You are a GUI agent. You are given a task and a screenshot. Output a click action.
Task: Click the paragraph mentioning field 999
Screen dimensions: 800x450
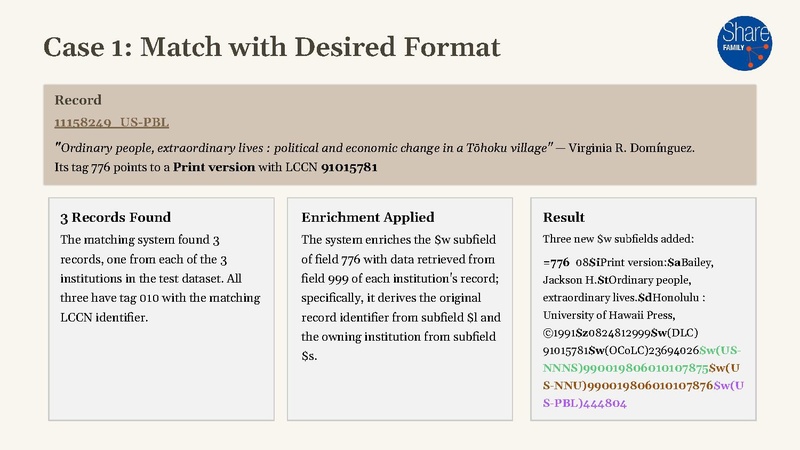tap(401, 298)
